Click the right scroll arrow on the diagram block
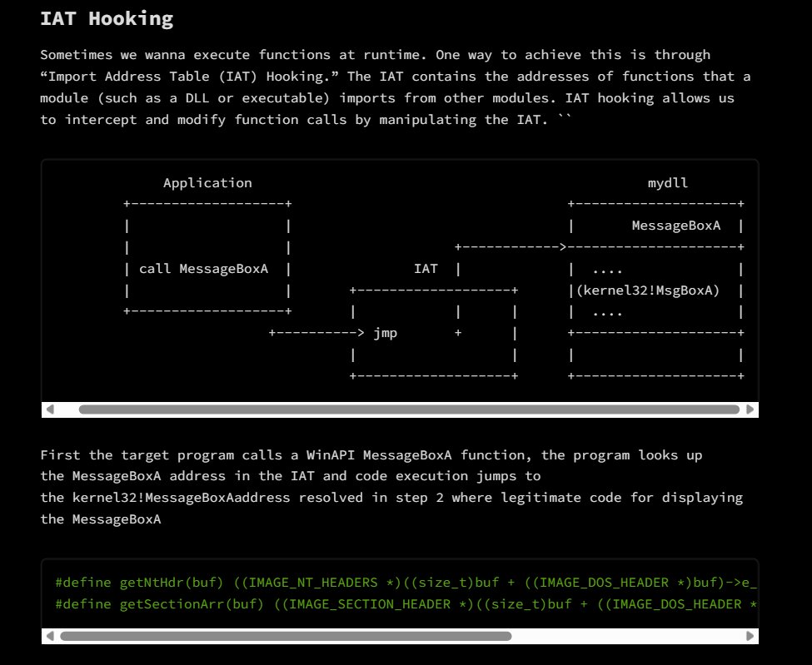 coord(751,409)
